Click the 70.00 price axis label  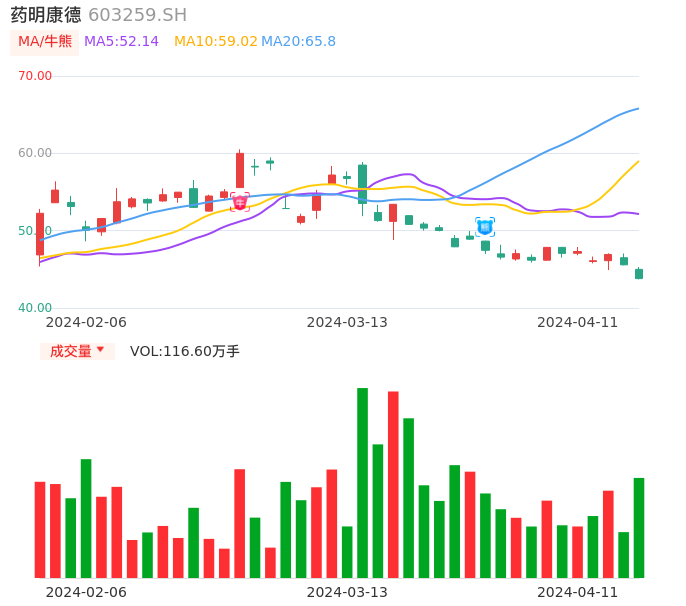(35, 76)
